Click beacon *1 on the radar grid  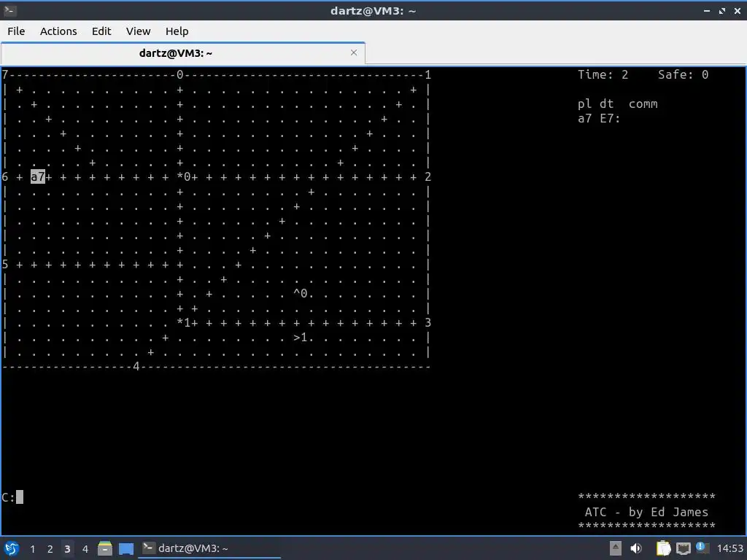[x=184, y=323]
